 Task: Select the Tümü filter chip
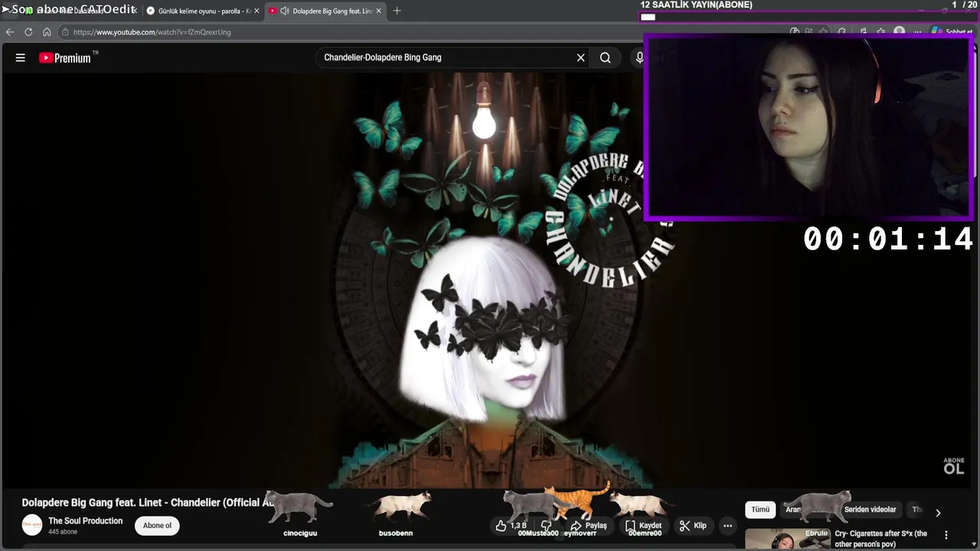760,510
